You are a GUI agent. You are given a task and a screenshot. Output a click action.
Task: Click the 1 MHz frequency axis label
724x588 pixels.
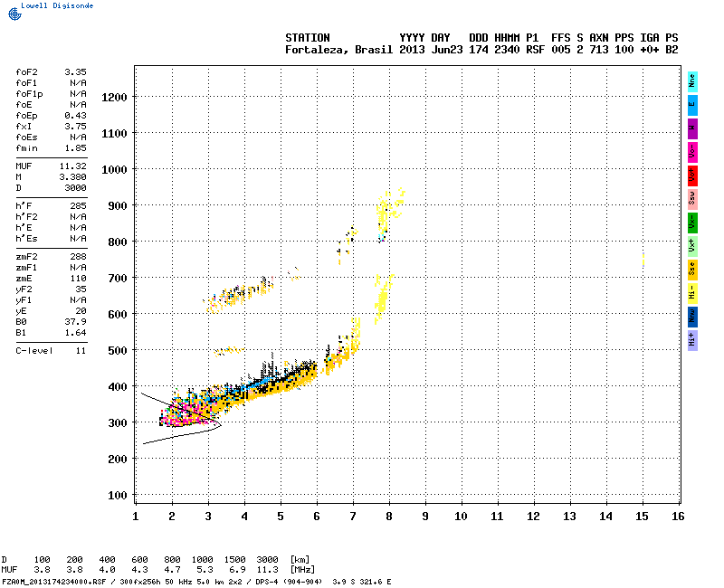point(135,517)
